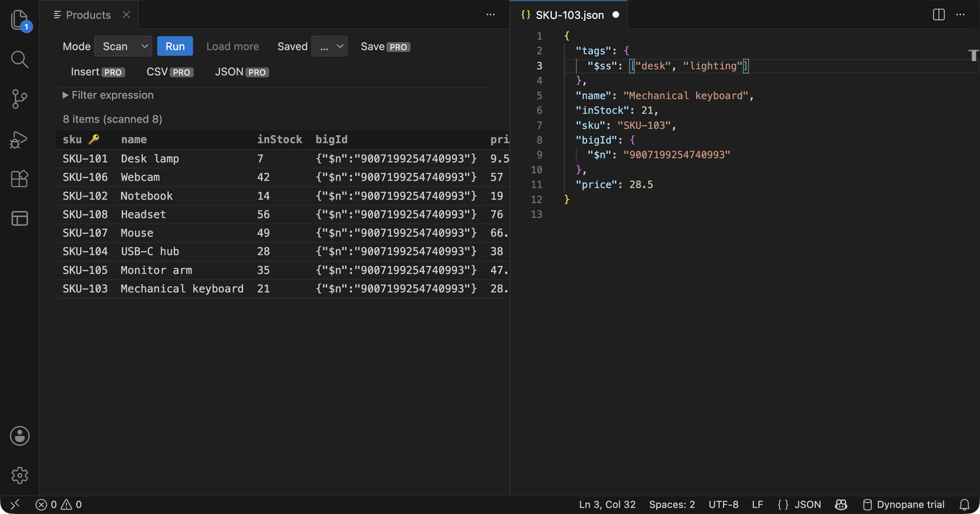
Task: Open the Run and Debug view icon
Action: (x=20, y=140)
